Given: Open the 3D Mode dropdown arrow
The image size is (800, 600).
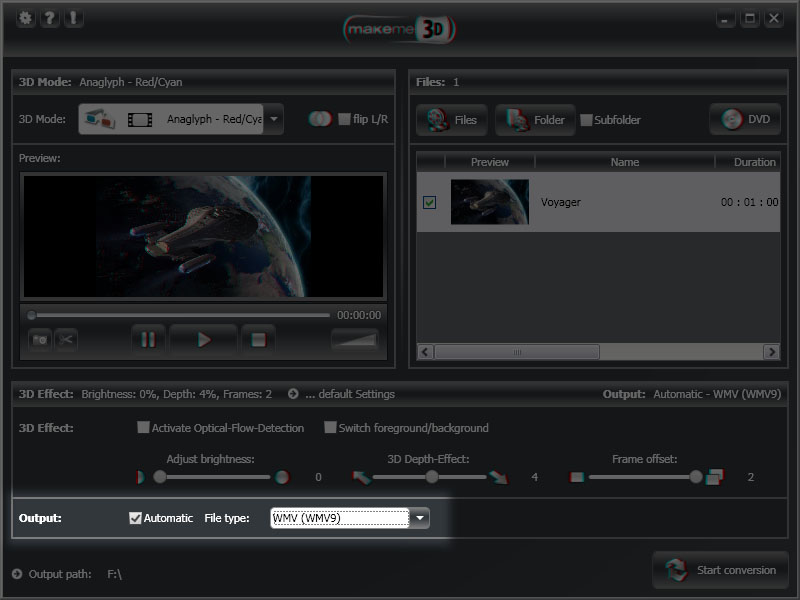Looking at the screenshot, I should coord(274,119).
